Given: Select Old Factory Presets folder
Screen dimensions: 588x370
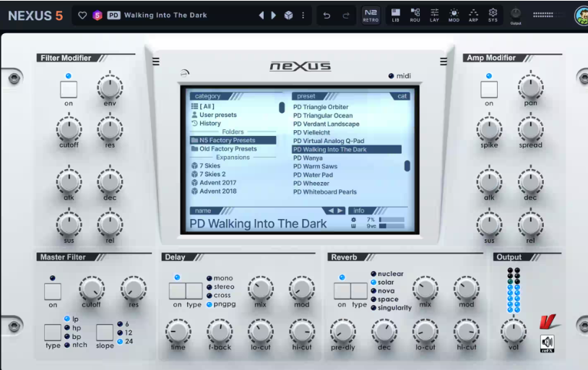Looking at the screenshot, I should (x=224, y=149).
